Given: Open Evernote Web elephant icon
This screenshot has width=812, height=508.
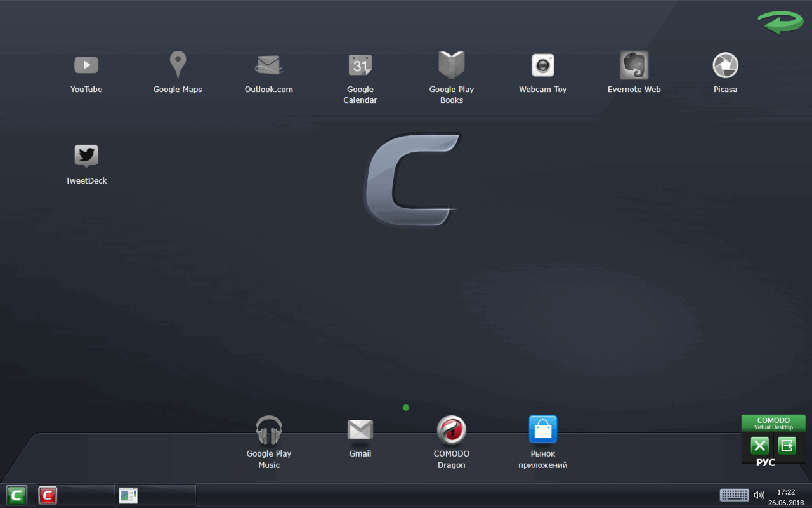Looking at the screenshot, I should tap(634, 65).
